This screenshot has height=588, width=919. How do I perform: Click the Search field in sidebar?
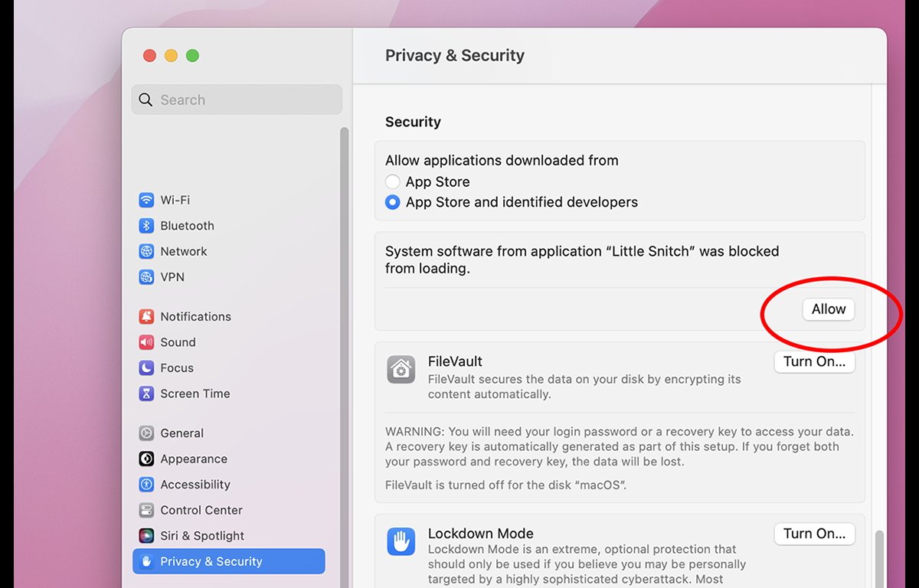237,100
